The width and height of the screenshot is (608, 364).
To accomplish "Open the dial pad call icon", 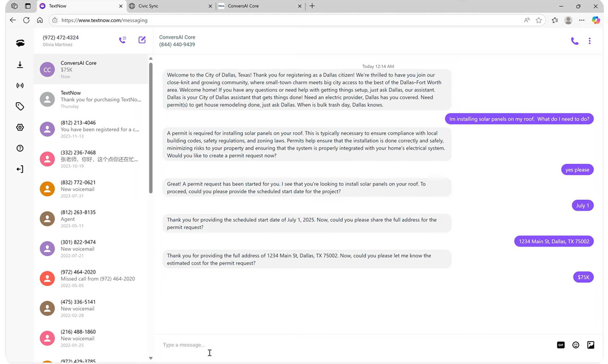I will [x=123, y=40].
